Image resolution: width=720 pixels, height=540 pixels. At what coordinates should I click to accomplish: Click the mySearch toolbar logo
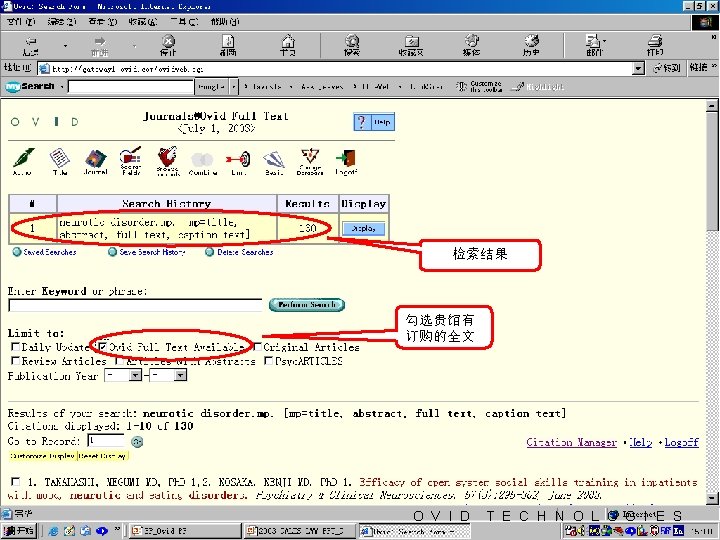(x=29, y=86)
